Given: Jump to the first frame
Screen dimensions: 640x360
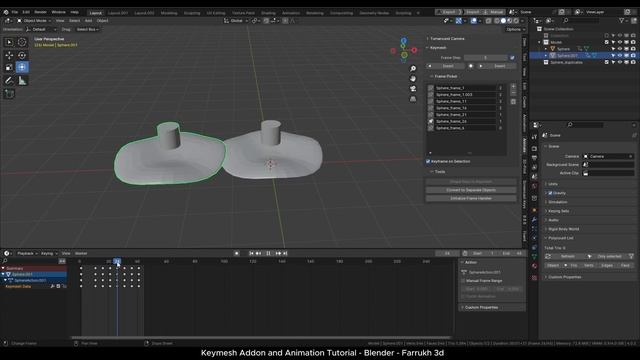Looking at the screenshot, I should point(251,253).
